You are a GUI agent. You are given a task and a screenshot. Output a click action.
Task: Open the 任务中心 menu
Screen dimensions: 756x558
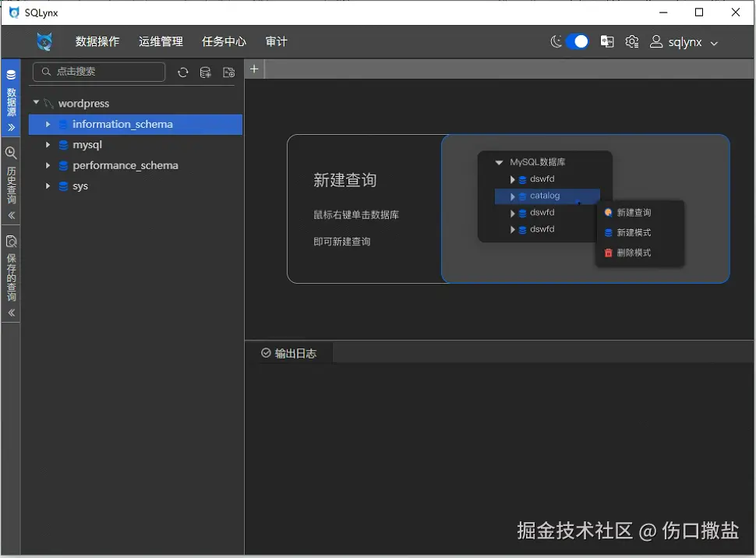coord(224,42)
